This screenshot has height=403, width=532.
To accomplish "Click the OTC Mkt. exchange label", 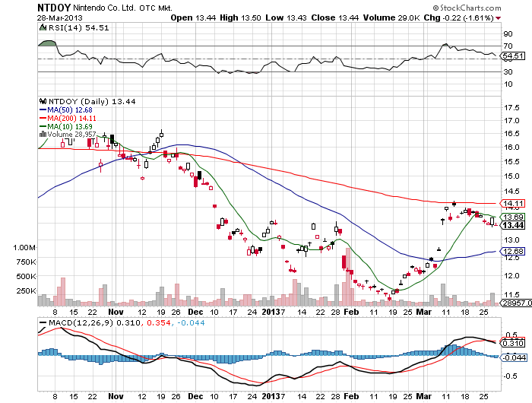I will click(156, 8).
